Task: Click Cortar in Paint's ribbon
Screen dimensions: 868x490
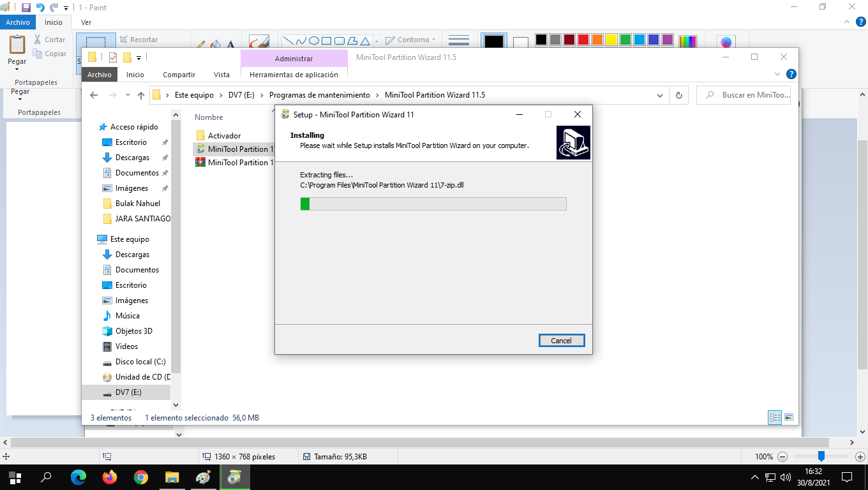Action: click(50, 40)
